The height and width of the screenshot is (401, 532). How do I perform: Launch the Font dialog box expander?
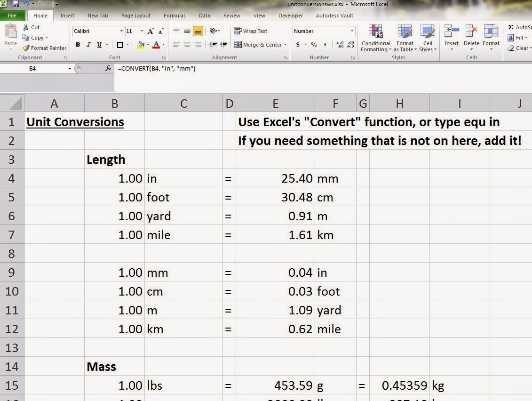164,58
